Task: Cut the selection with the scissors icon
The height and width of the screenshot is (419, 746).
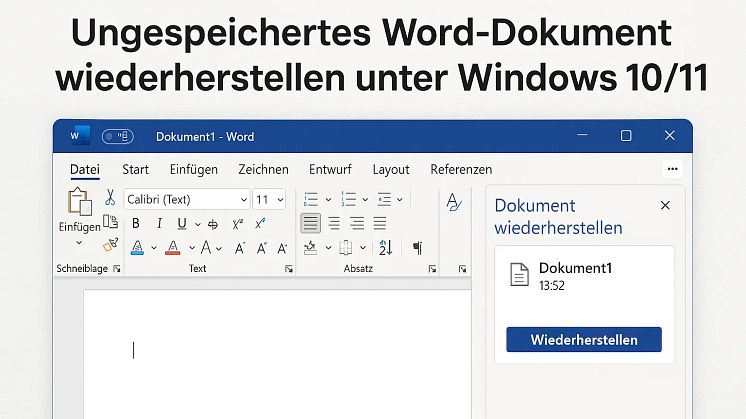Action: tap(110, 197)
